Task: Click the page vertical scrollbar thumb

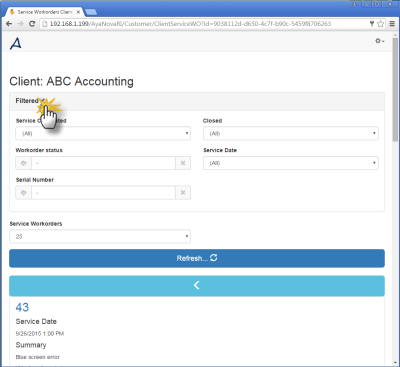Action: pyautogui.click(x=395, y=90)
